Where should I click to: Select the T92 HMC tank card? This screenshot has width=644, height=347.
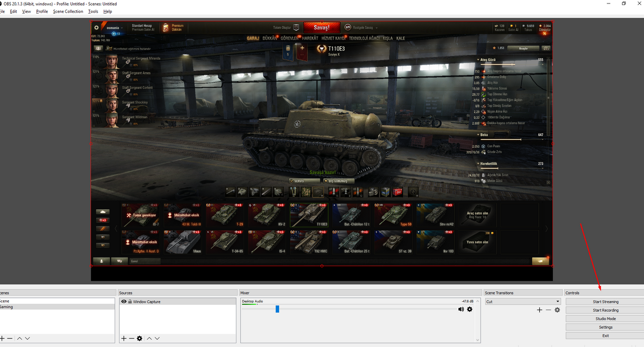click(x=309, y=242)
